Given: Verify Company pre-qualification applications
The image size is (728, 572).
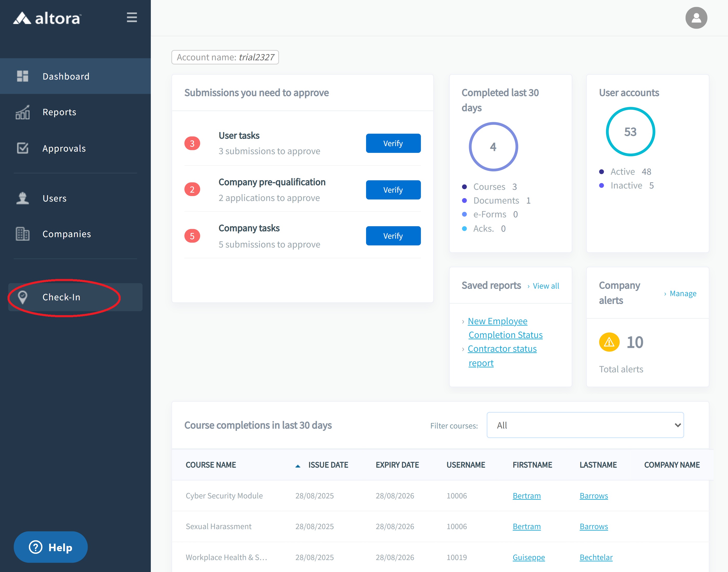Looking at the screenshot, I should coord(393,190).
